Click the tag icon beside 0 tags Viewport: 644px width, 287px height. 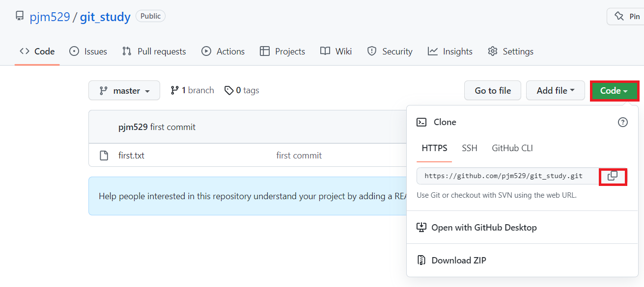pos(229,90)
